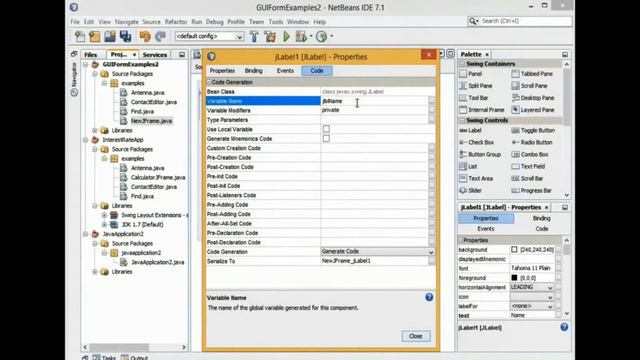Toggle the Use Local Variable checkbox
Image resolution: width=640 pixels, height=360 pixels.
click(x=326, y=129)
